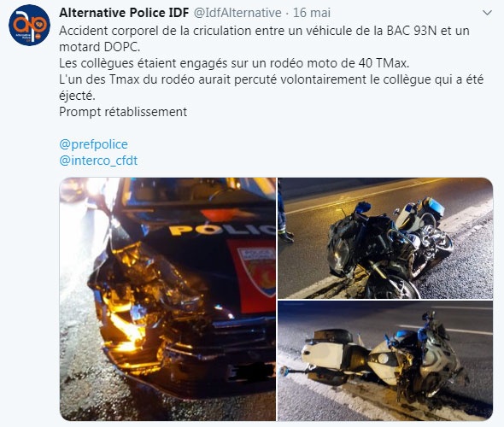The width and height of the screenshot is (504, 427).
Task: Click the word 'éjecté.' in tweet
Action: 77,96
